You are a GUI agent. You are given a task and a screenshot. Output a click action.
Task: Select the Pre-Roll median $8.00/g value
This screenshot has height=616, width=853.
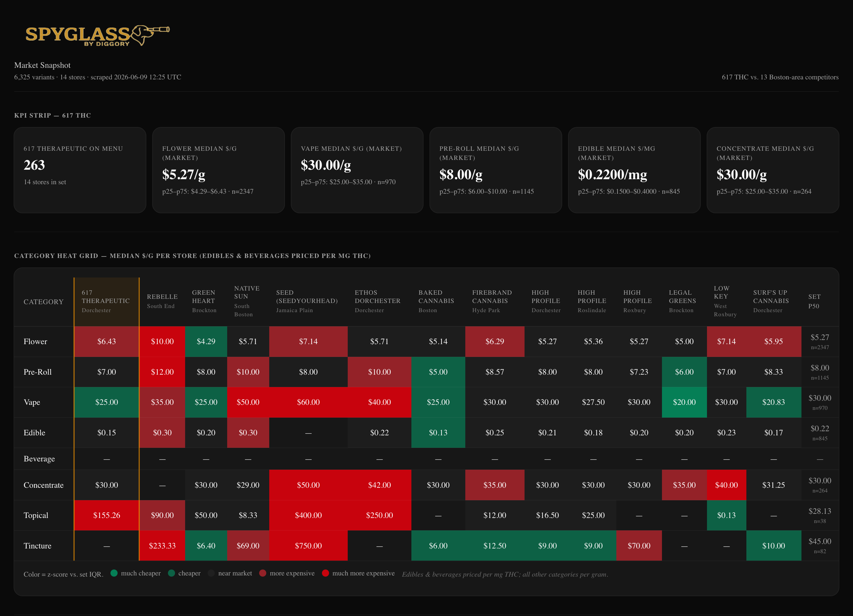point(461,174)
